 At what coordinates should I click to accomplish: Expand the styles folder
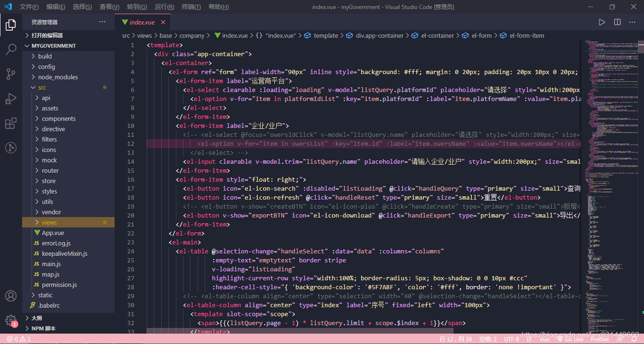(68, 191)
